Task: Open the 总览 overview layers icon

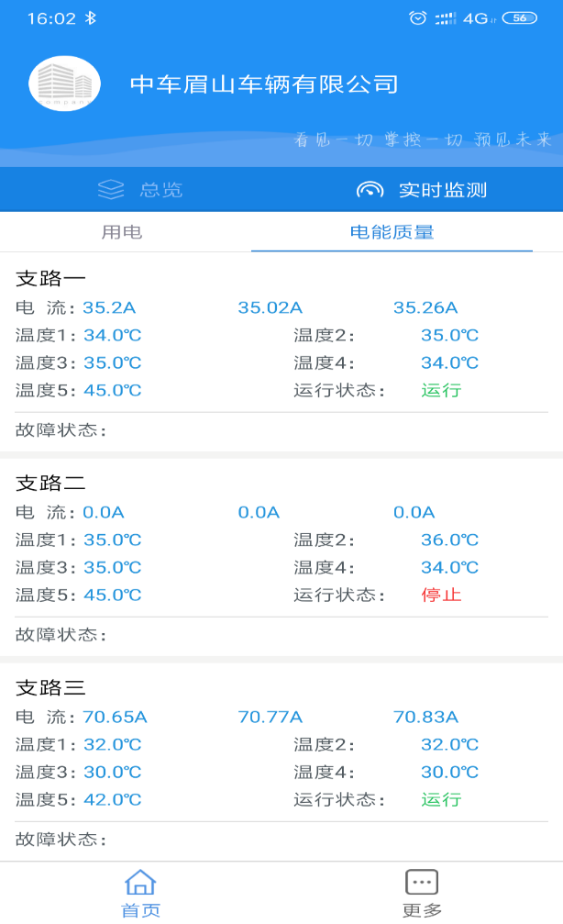Action: tap(111, 190)
